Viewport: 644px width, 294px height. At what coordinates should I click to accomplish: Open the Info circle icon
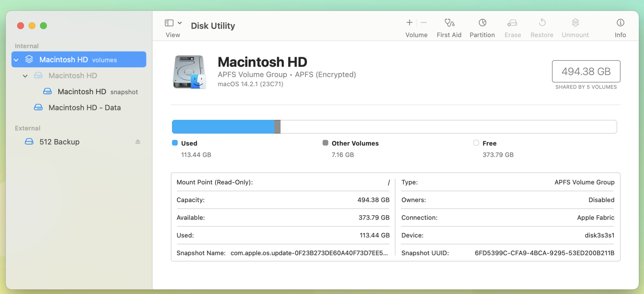pyautogui.click(x=620, y=23)
